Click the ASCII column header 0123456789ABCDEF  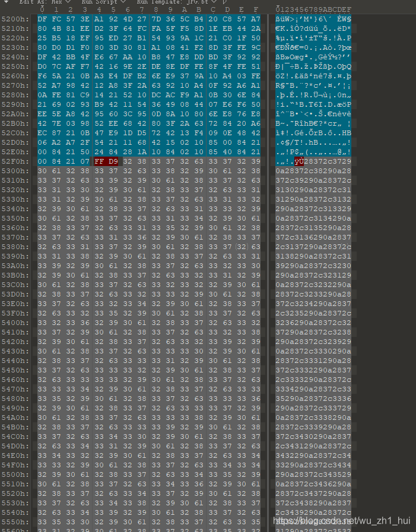[313, 9]
